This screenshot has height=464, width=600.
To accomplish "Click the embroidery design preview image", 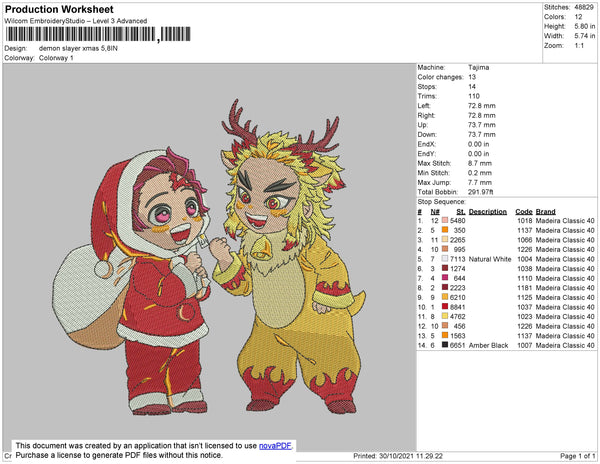I will tap(209, 258).
